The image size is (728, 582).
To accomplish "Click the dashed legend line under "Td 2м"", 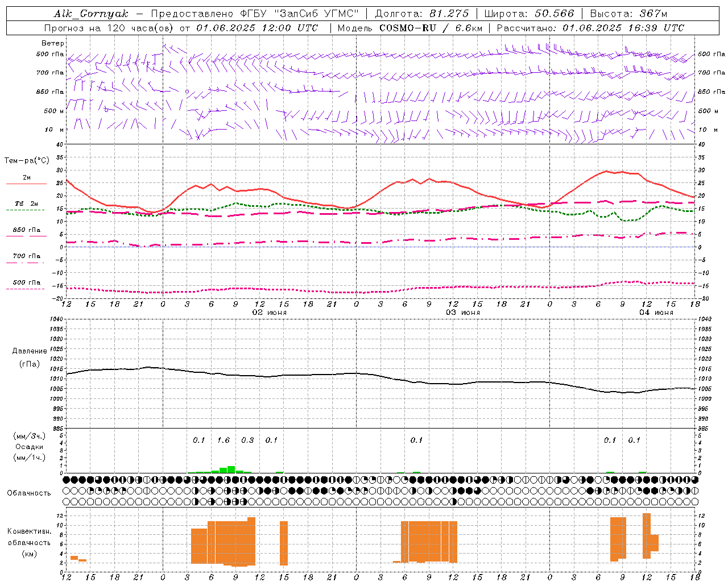I will 25,210.
